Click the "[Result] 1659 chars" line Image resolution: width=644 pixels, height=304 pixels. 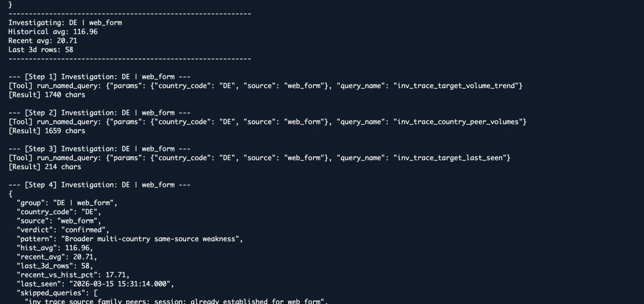coord(47,131)
